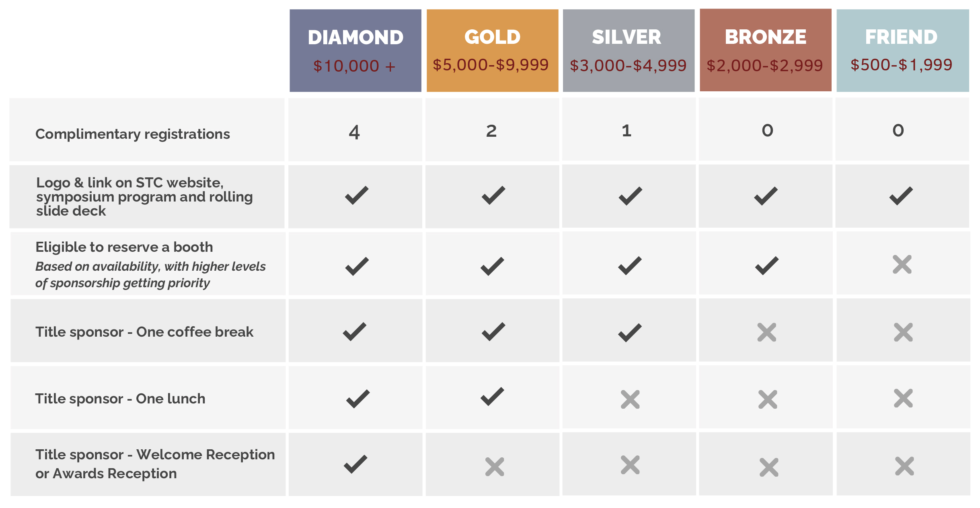Click Diamond's 4 complimentary registrations cell
The height and width of the screenshot is (508, 980).
pyautogui.click(x=355, y=130)
